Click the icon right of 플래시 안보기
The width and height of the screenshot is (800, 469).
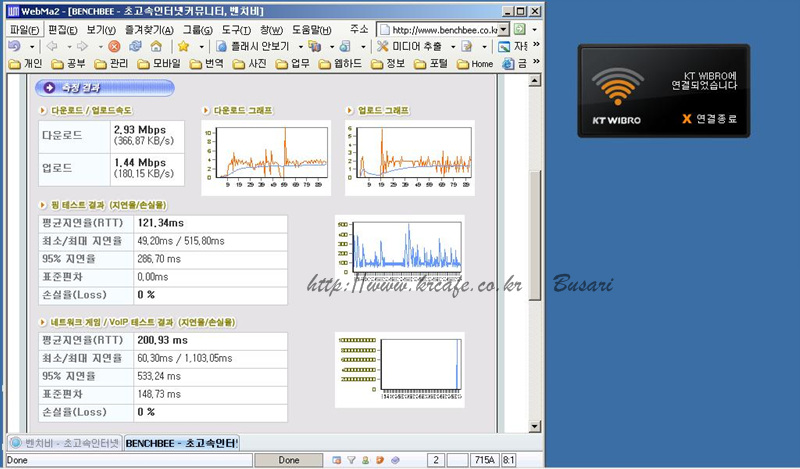click(315, 46)
